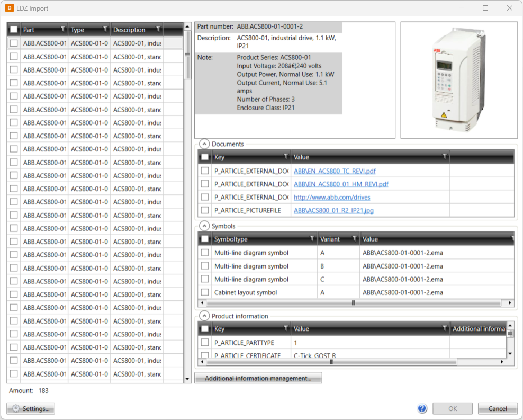Screen dimensions: 523x420
Task: Collapse the Product information section
Action: click(204, 316)
